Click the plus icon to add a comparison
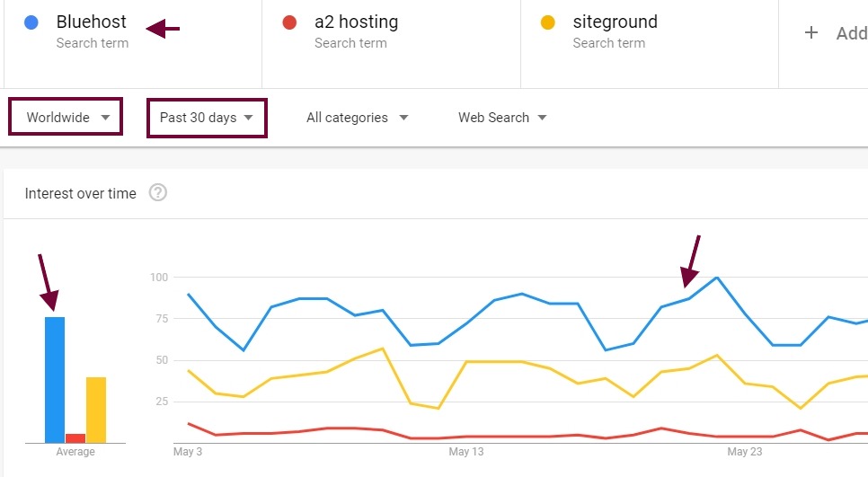 (x=811, y=32)
